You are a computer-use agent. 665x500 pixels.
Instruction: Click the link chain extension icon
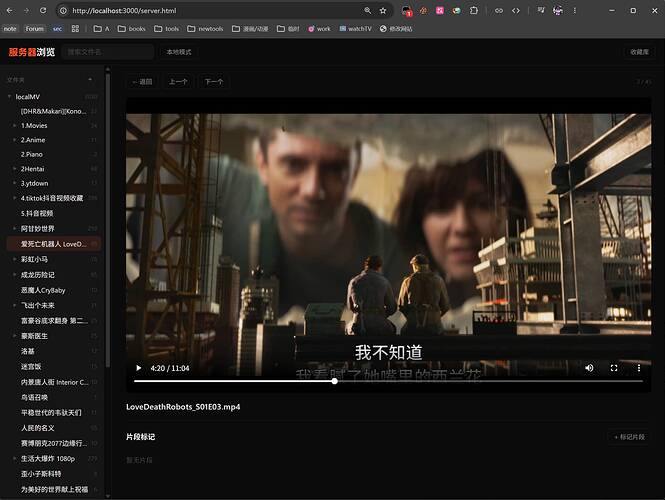pyautogui.click(x=499, y=11)
